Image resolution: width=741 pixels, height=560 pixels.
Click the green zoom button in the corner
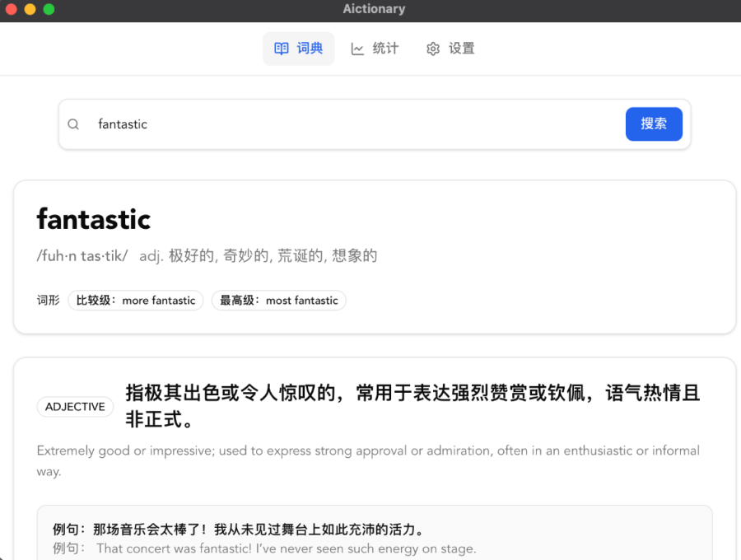[48, 11]
